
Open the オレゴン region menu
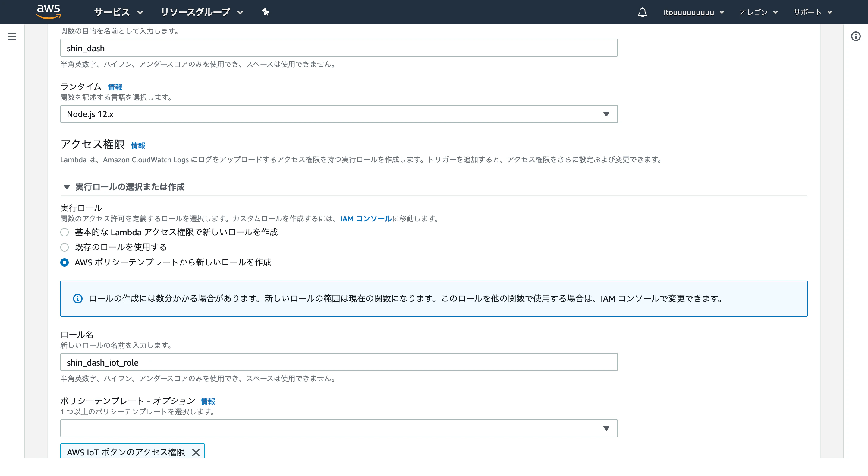pos(758,12)
